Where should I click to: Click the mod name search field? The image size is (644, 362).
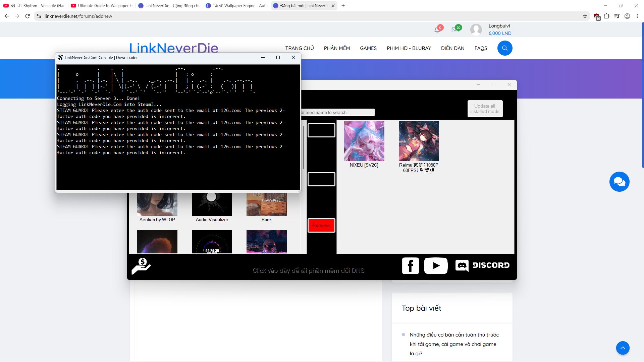337,112
